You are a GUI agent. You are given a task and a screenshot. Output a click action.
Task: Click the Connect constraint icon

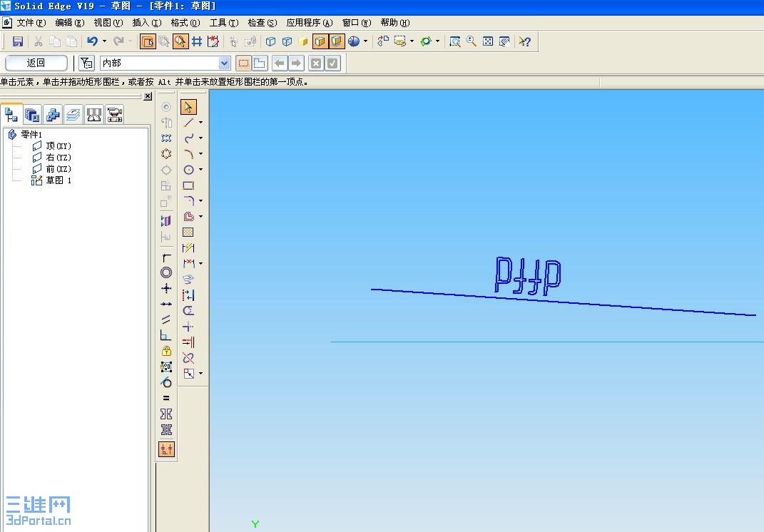tap(166, 257)
